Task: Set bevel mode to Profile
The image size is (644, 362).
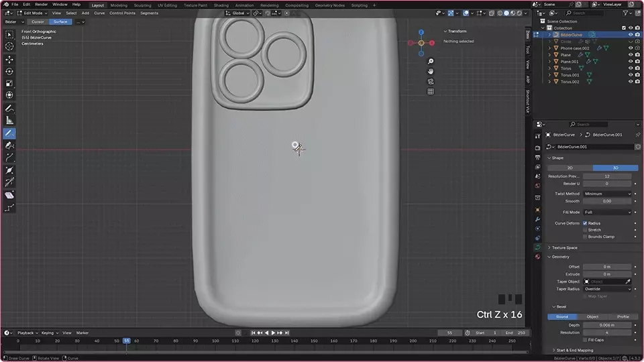Action: [623, 316]
